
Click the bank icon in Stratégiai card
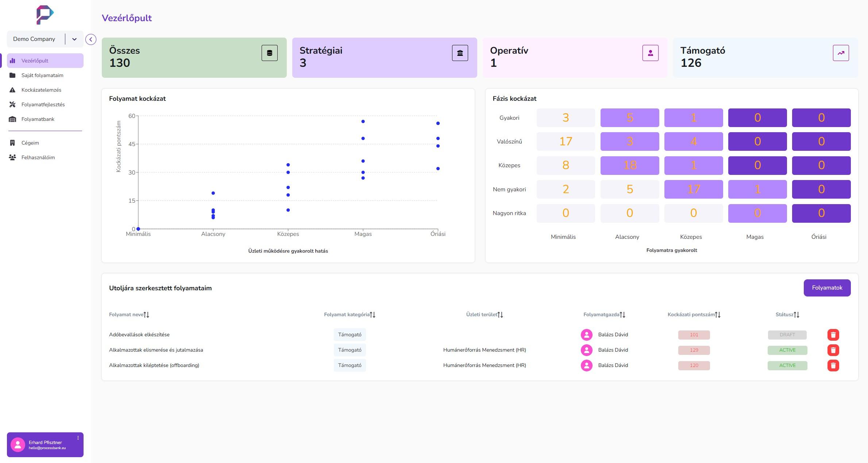(x=460, y=53)
